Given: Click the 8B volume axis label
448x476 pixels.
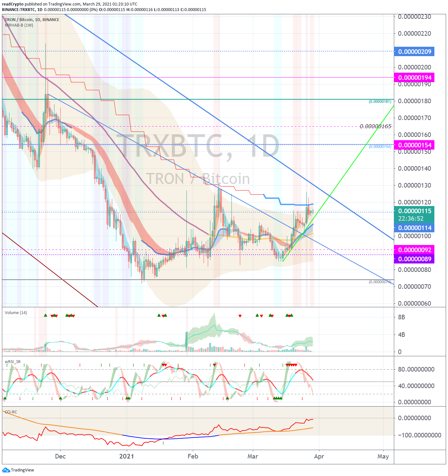Looking at the screenshot, I should (x=401, y=317).
